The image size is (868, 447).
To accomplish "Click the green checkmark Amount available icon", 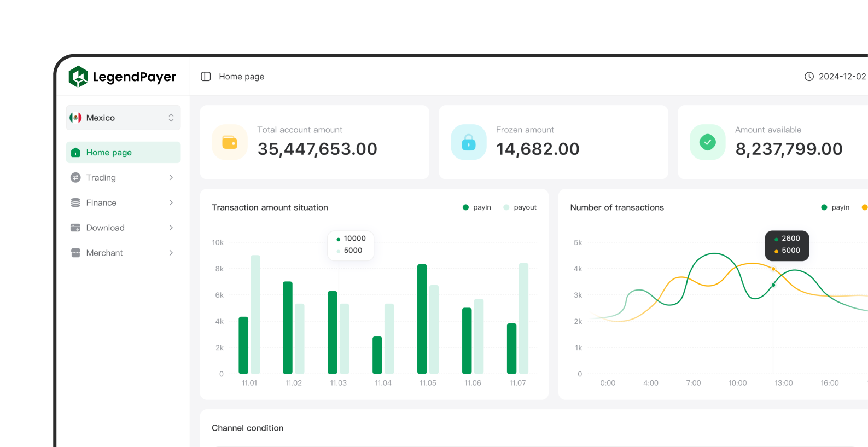I will pyautogui.click(x=707, y=142).
